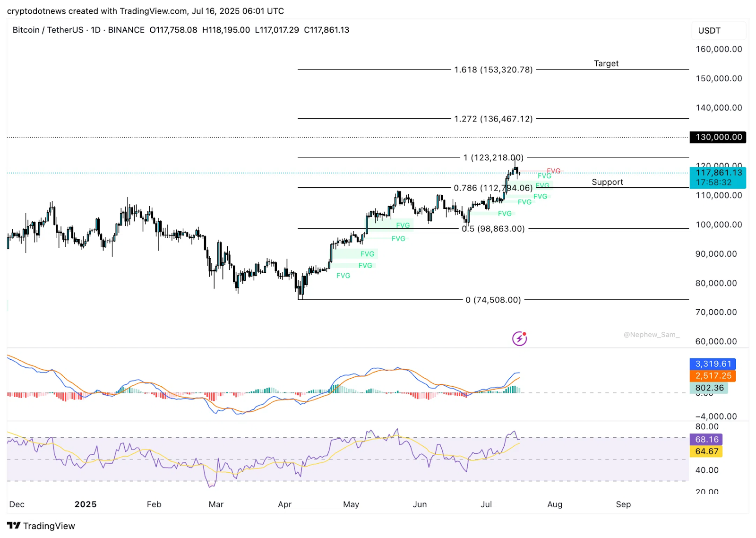
Task: Click the 130,000.00 black price label
Action: point(718,137)
